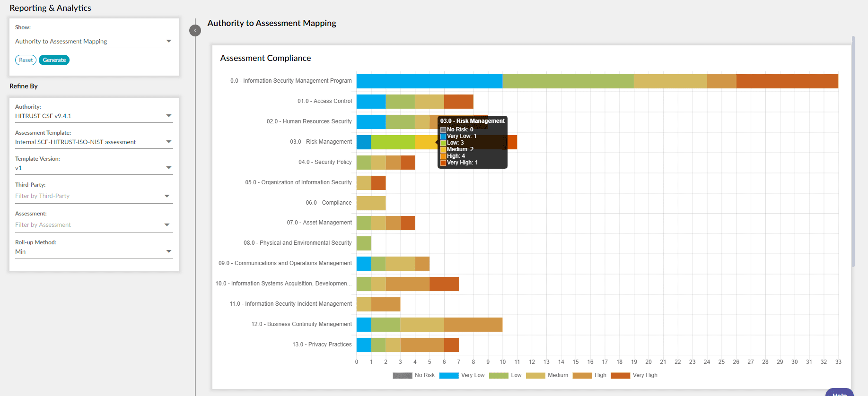Toggle the Low legend series
Viewport: 868px width, 396px height.
(x=505, y=376)
